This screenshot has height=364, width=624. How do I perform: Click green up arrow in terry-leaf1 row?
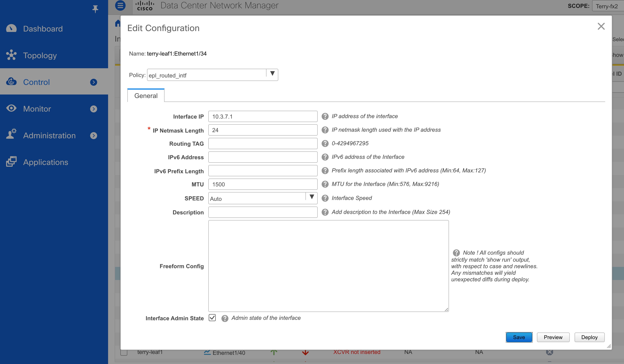tap(274, 352)
